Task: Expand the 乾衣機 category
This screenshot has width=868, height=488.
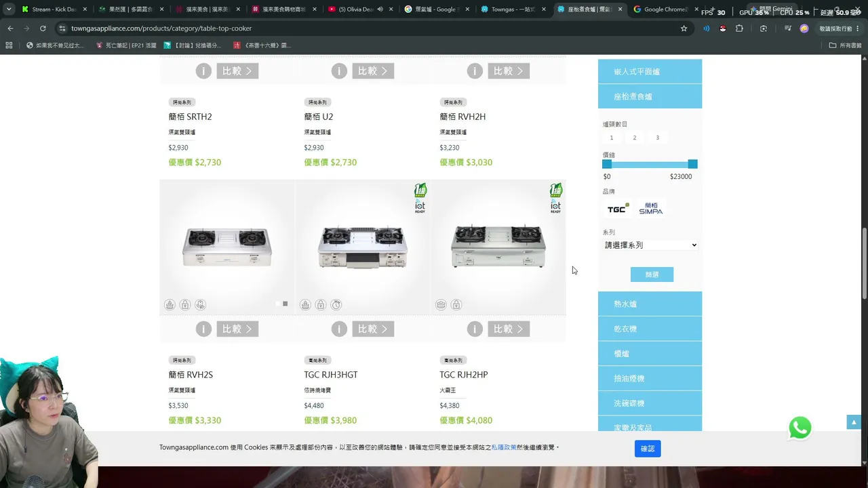Action: point(650,329)
